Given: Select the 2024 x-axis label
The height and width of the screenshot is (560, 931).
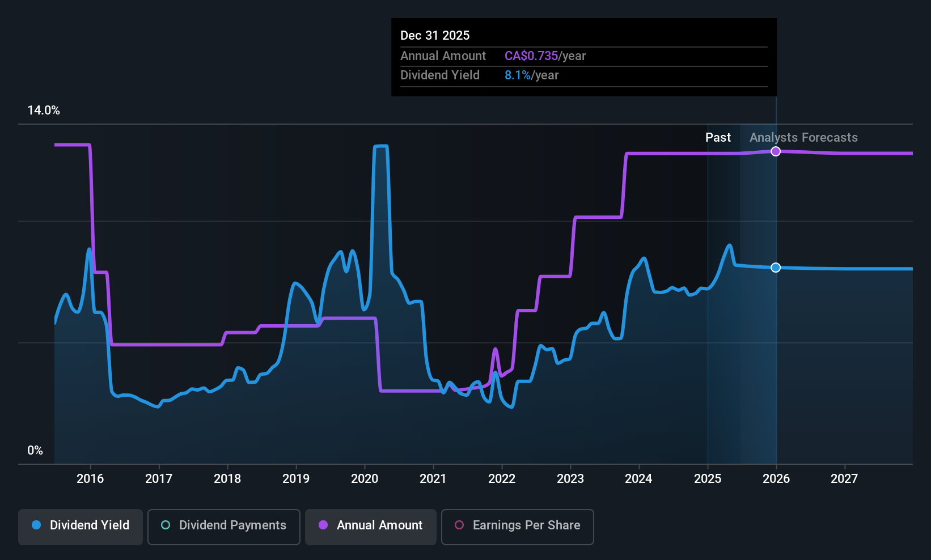Looking at the screenshot, I should click(x=638, y=479).
